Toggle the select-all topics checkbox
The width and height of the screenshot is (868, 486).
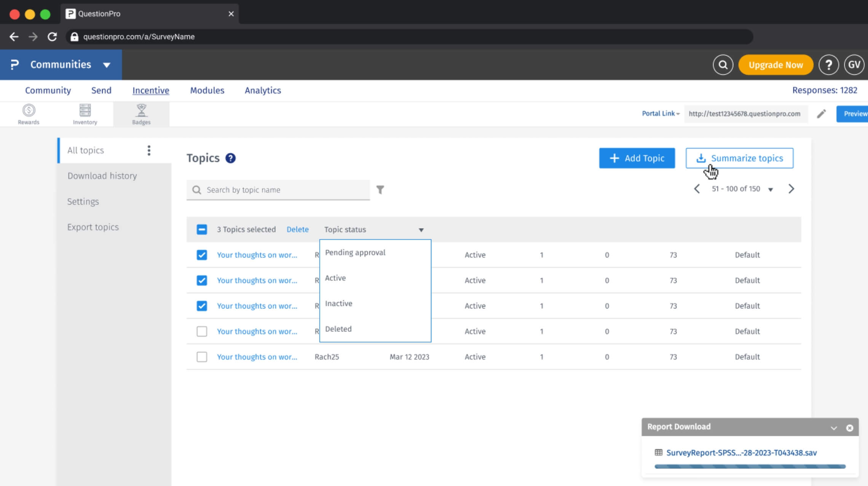point(202,229)
